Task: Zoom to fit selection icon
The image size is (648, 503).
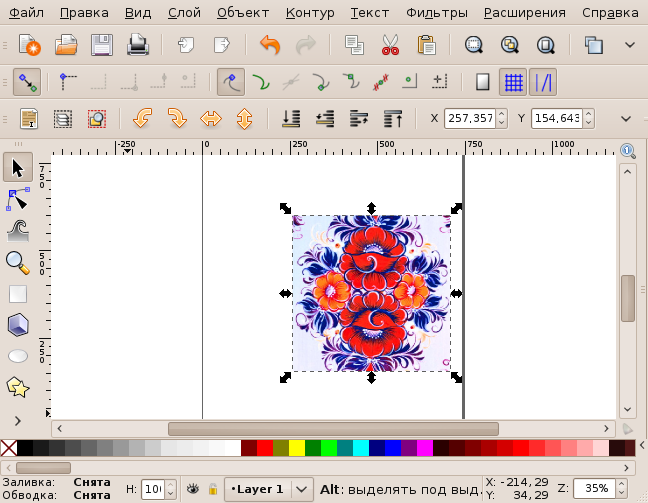Action: [x=474, y=45]
